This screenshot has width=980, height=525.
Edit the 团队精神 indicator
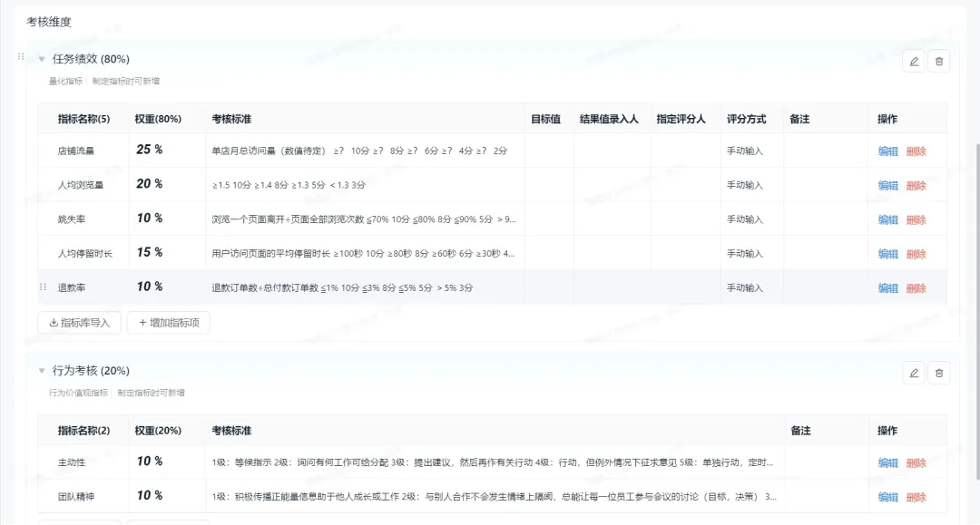pos(887,497)
